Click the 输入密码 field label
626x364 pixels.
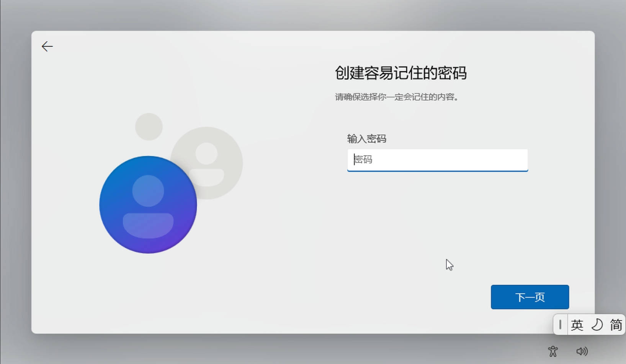(x=366, y=138)
